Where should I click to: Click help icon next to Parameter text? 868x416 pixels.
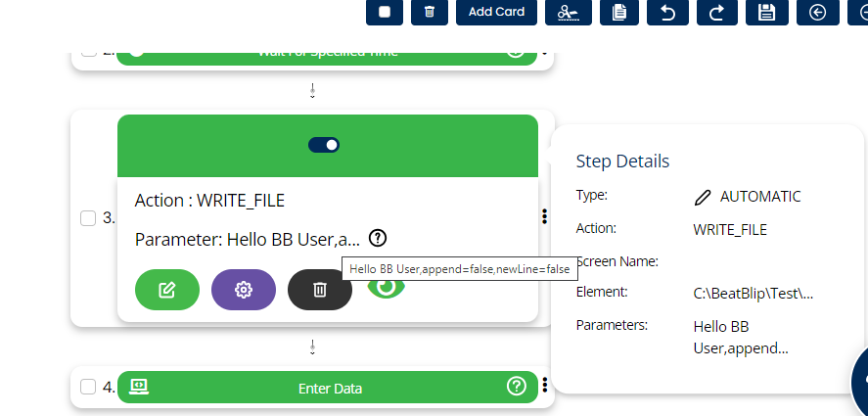click(x=378, y=238)
